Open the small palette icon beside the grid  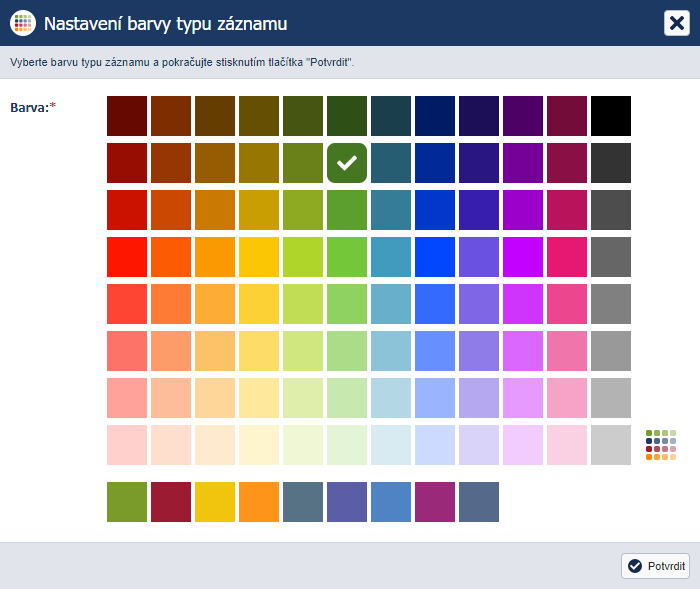[x=661, y=445]
